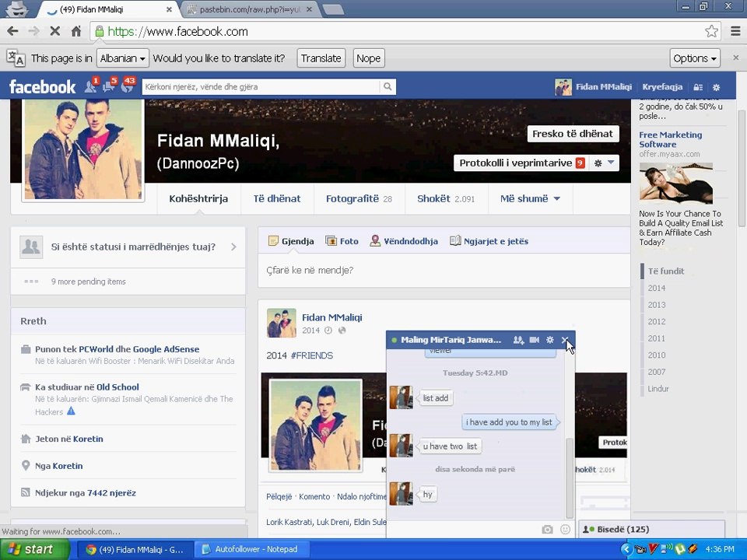Click the page vertical scrollbar

pyautogui.click(x=742, y=168)
